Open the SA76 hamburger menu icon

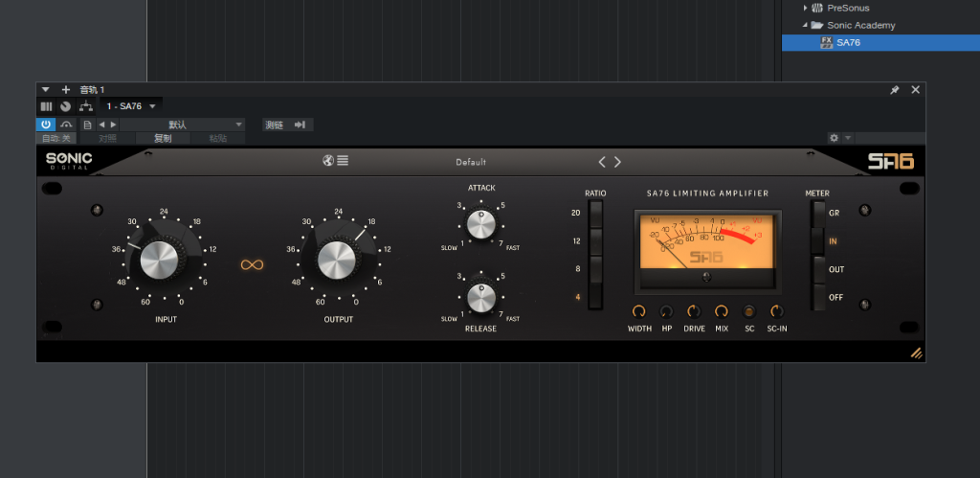click(x=343, y=161)
